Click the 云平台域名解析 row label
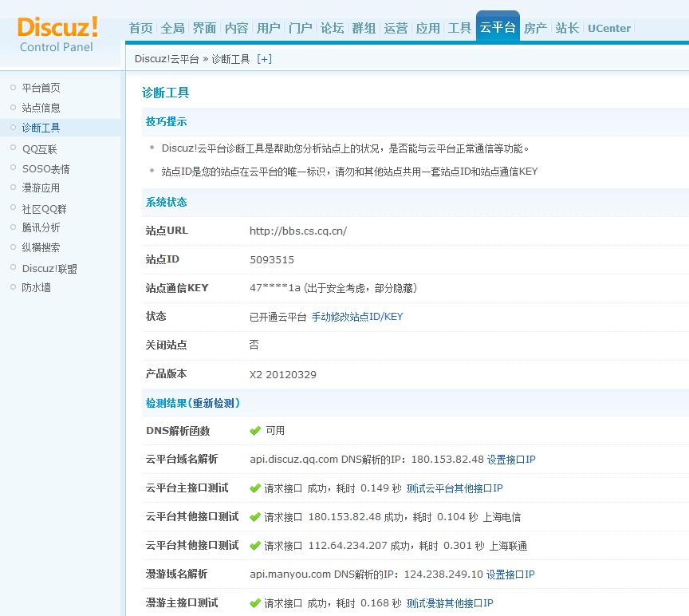The image size is (689, 616). coord(182,459)
